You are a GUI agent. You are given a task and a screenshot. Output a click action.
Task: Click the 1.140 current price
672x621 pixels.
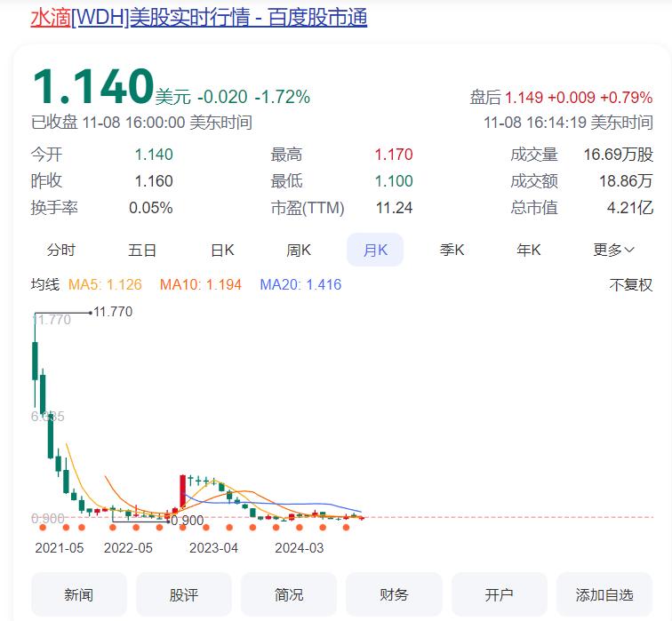[93, 87]
